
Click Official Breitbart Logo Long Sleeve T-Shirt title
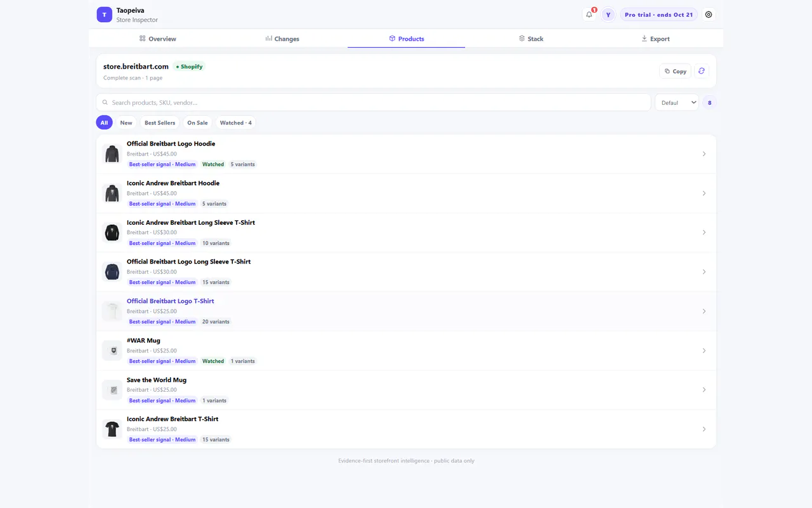pyautogui.click(x=188, y=262)
